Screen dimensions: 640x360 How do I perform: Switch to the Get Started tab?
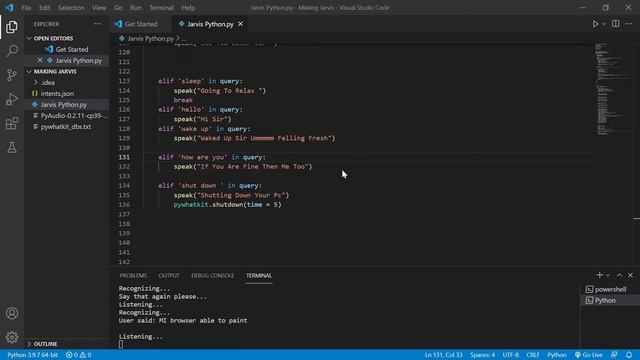[x=141, y=24]
